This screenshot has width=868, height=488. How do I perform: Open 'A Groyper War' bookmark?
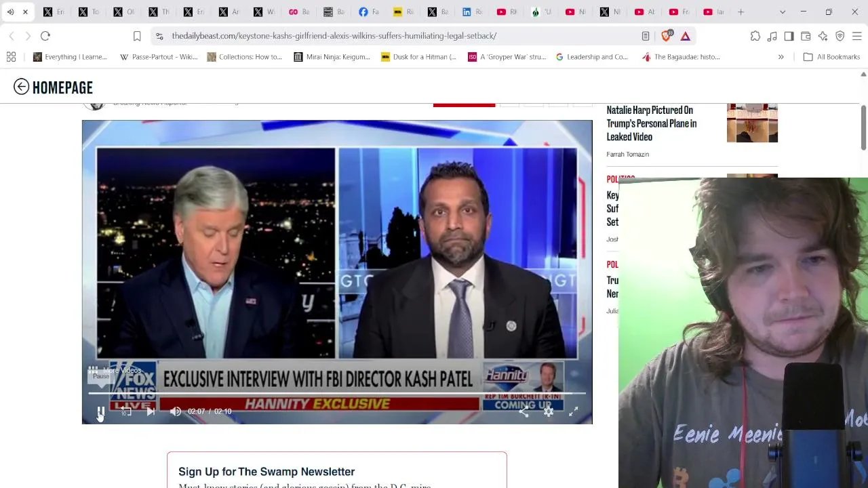(x=507, y=57)
